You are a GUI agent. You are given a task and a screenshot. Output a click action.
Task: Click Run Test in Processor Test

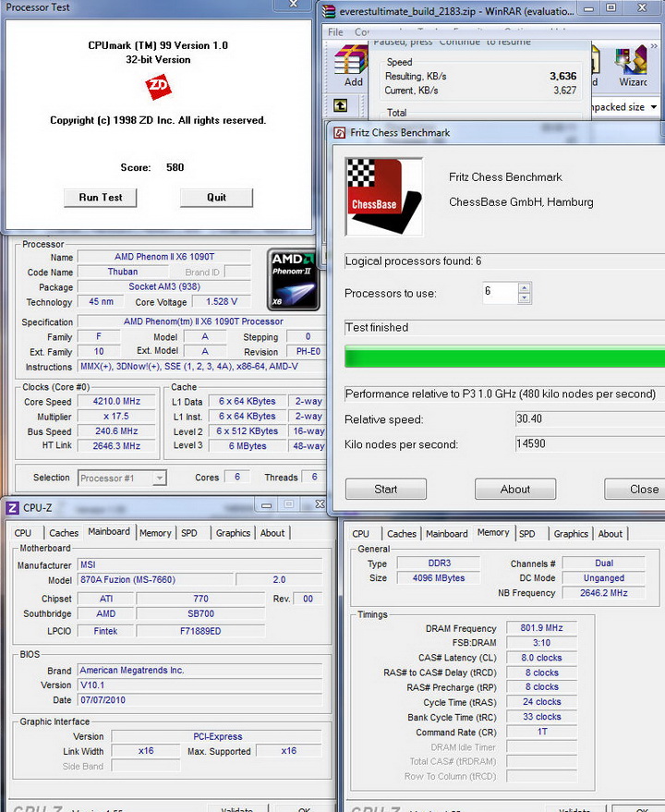[101, 198]
